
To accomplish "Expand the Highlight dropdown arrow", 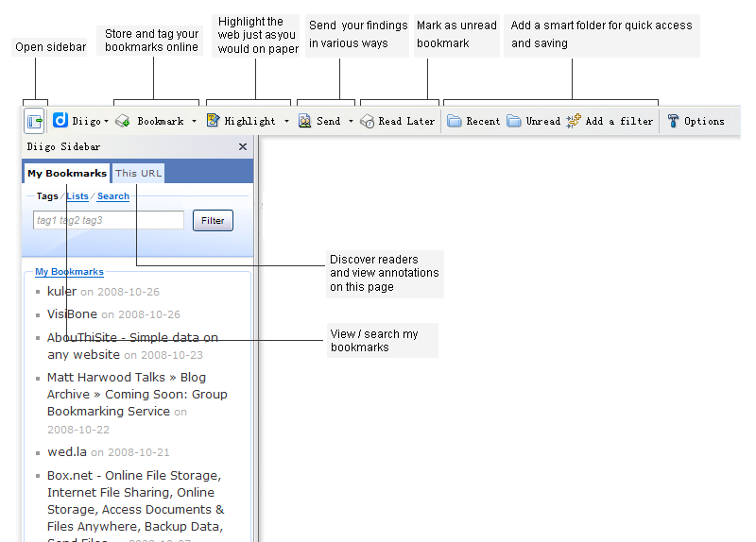I will coord(285,122).
